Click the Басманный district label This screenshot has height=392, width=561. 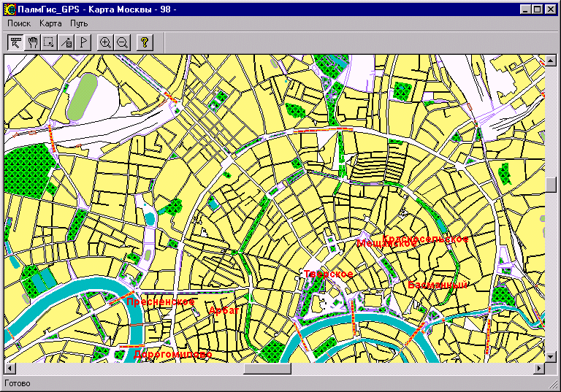tap(438, 285)
